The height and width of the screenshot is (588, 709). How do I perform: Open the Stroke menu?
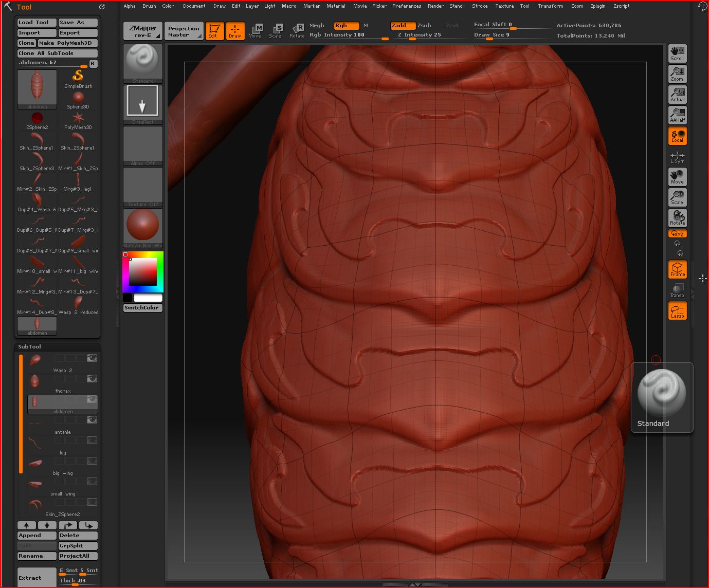[479, 6]
